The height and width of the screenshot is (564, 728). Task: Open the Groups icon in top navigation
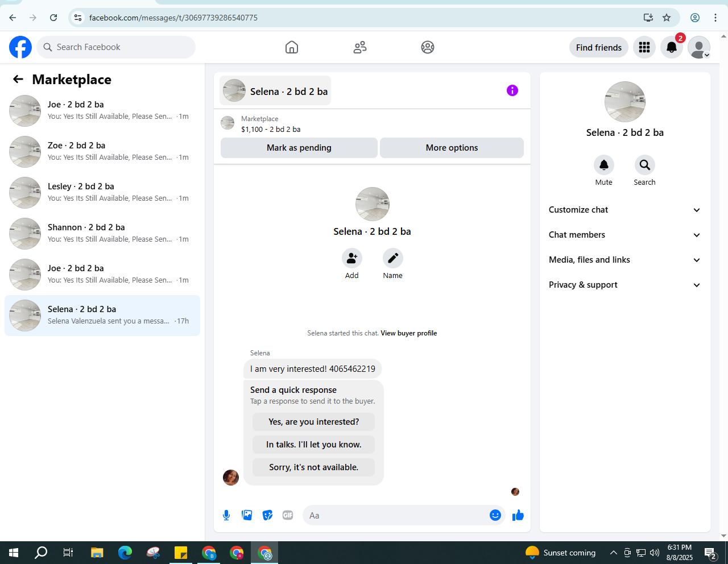click(428, 47)
